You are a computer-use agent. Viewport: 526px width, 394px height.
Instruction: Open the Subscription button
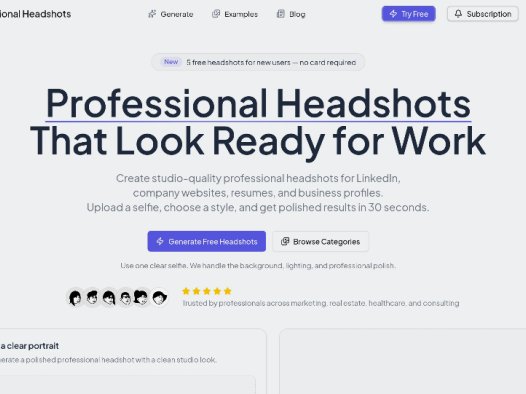click(x=483, y=14)
